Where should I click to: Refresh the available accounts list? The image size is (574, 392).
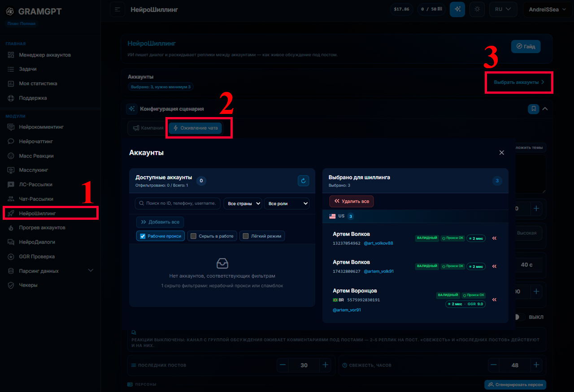pyautogui.click(x=304, y=181)
